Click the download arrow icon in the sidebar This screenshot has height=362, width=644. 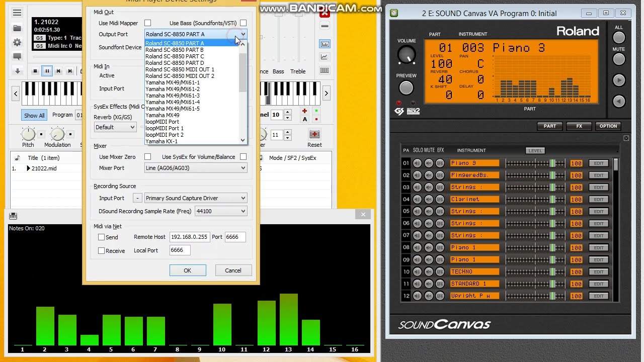pos(17,71)
